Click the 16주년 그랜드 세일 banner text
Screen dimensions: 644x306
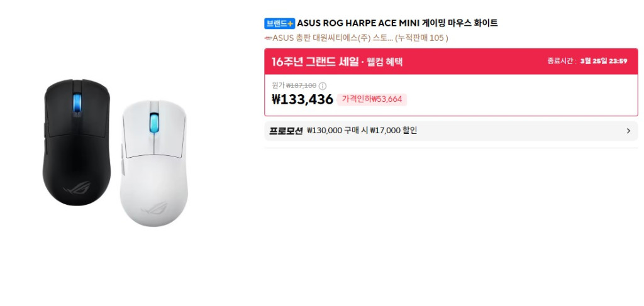click(x=336, y=62)
